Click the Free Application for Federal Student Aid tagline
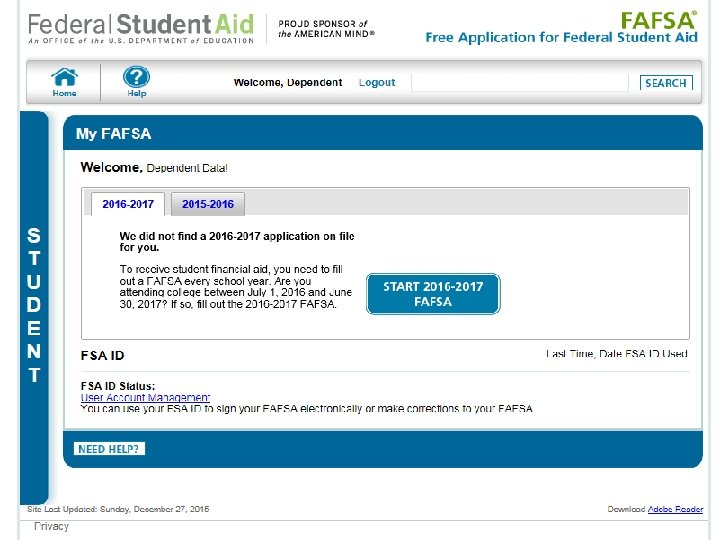 coord(561,38)
